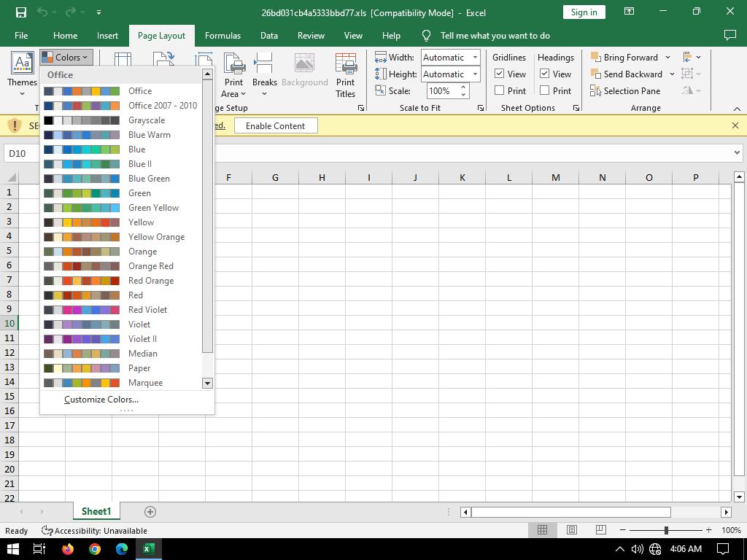Click the Print Titles icon
747x560 pixels.
click(x=345, y=66)
